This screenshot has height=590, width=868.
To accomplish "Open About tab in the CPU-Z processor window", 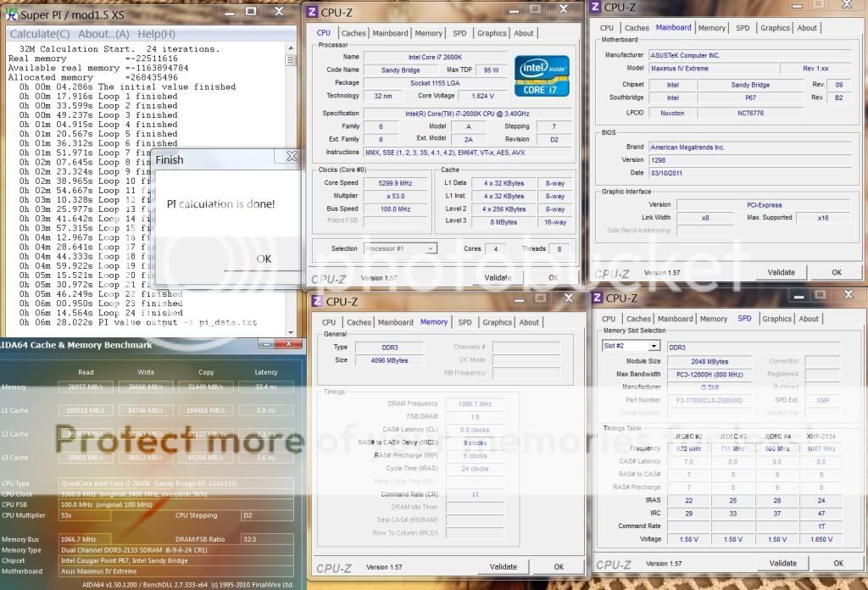I will click(x=524, y=33).
